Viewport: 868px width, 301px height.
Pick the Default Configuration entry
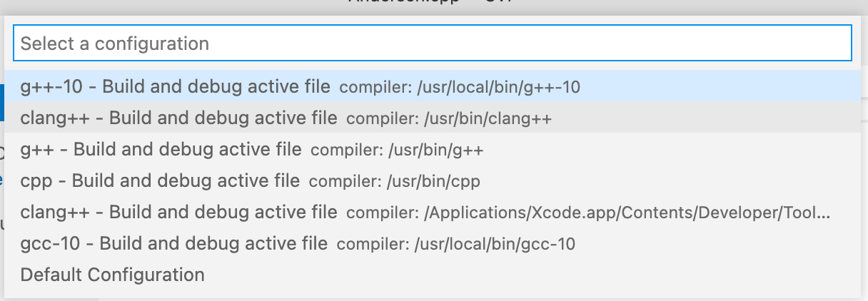click(x=433, y=275)
